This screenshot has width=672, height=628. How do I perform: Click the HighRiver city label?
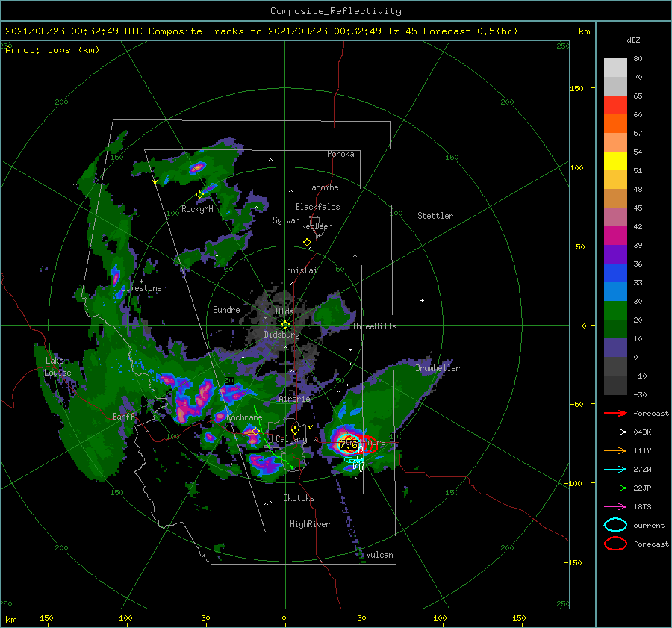pyautogui.click(x=310, y=524)
